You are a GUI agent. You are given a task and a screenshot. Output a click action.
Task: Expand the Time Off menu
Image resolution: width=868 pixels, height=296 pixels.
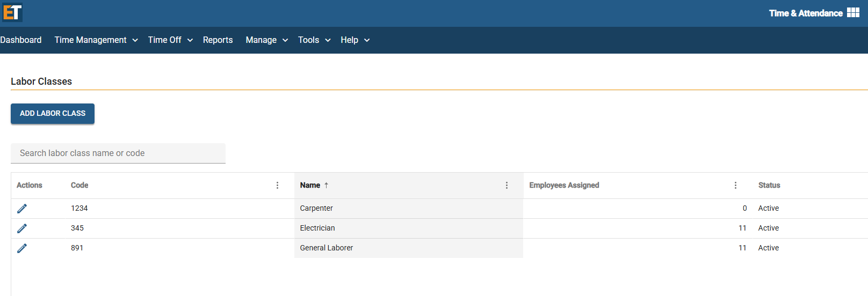tap(170, 40)
